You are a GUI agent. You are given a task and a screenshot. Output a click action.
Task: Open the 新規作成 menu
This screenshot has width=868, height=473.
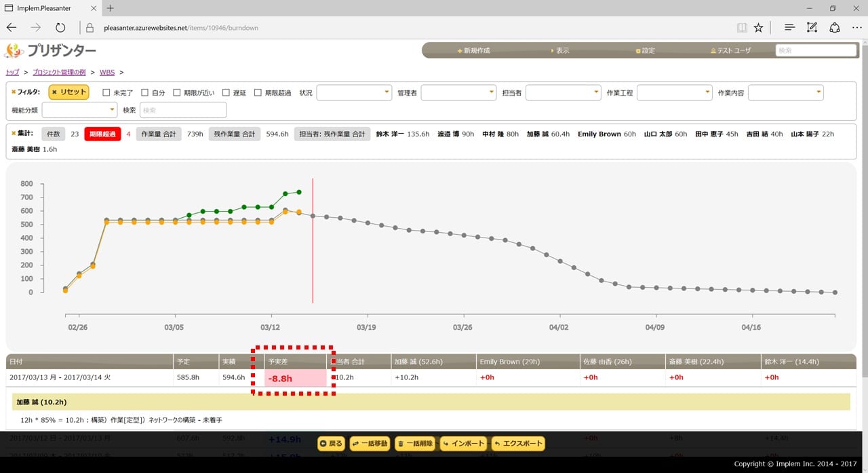(473, 51)
